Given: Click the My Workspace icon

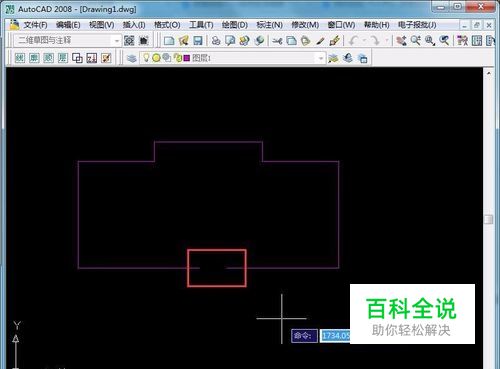Looking at the screenshot, I should [143, 41].
